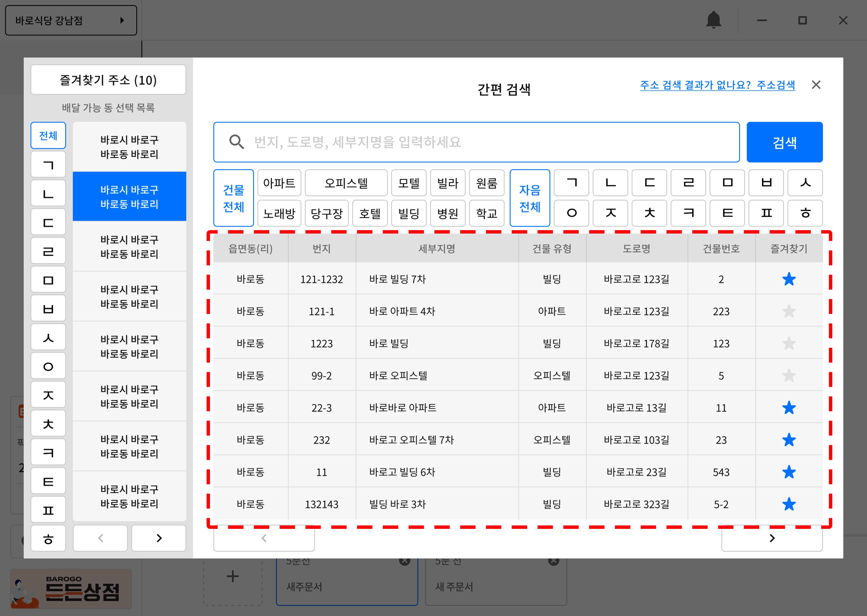Favorite the 바로 아파트 4차 row star
Screen dimensions: 867x616
click(789, 311)
